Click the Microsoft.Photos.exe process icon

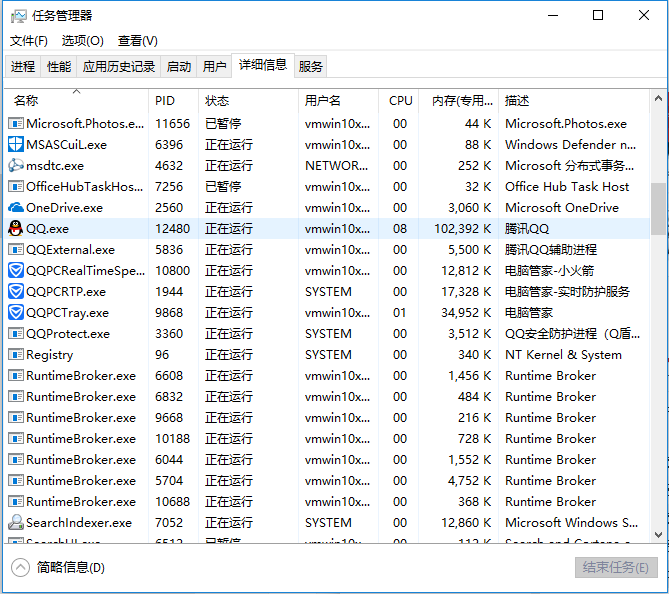coord(16,124)
